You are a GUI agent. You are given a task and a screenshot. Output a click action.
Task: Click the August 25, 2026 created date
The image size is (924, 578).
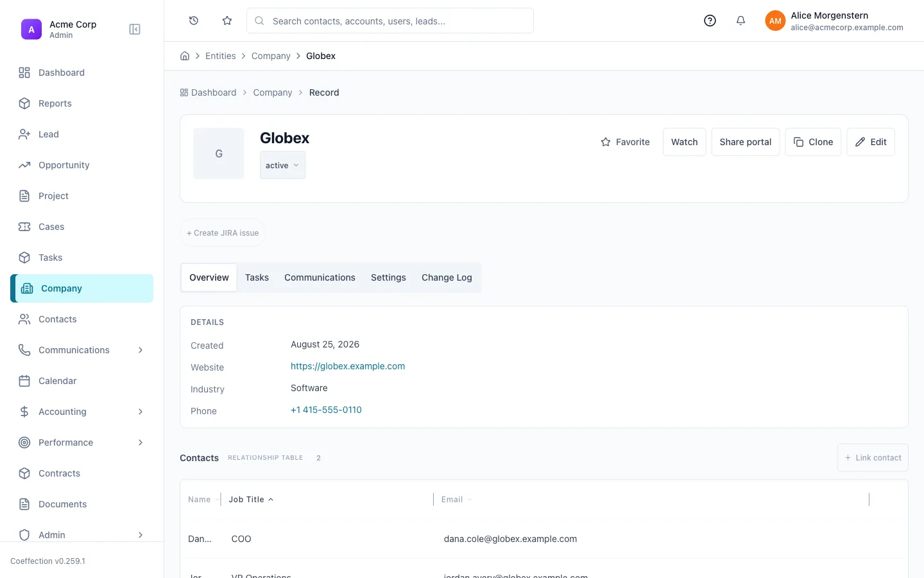(325, 344)
